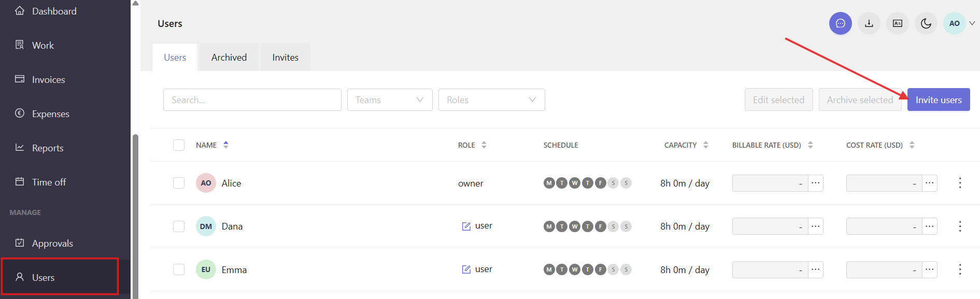The image size is (980, 299).
Task: Open Reports in the sidebar
Action: point(65,148)
